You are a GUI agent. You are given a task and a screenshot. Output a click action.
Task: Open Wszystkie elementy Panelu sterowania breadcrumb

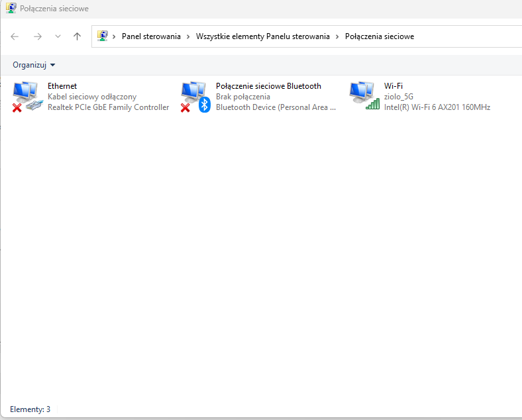tap(262, 36)
